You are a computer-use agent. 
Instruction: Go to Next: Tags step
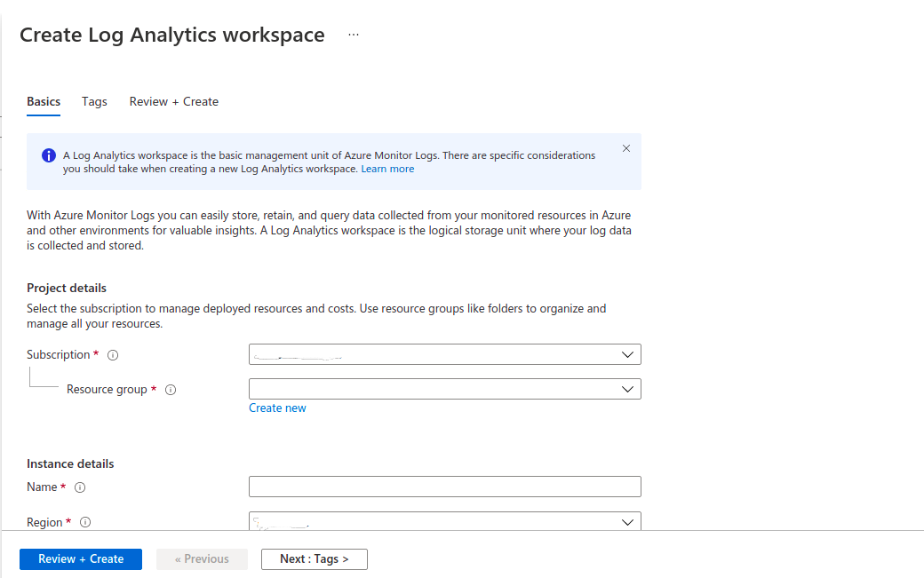pyautogui.click(x=315, y=559)
